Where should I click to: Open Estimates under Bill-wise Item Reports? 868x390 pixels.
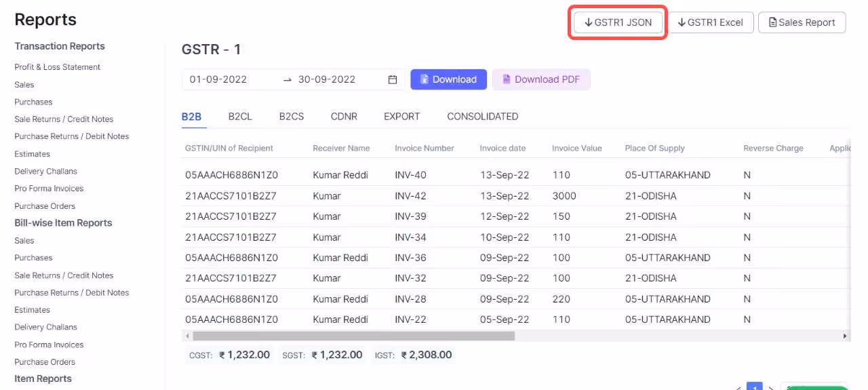tap(33, 310)
